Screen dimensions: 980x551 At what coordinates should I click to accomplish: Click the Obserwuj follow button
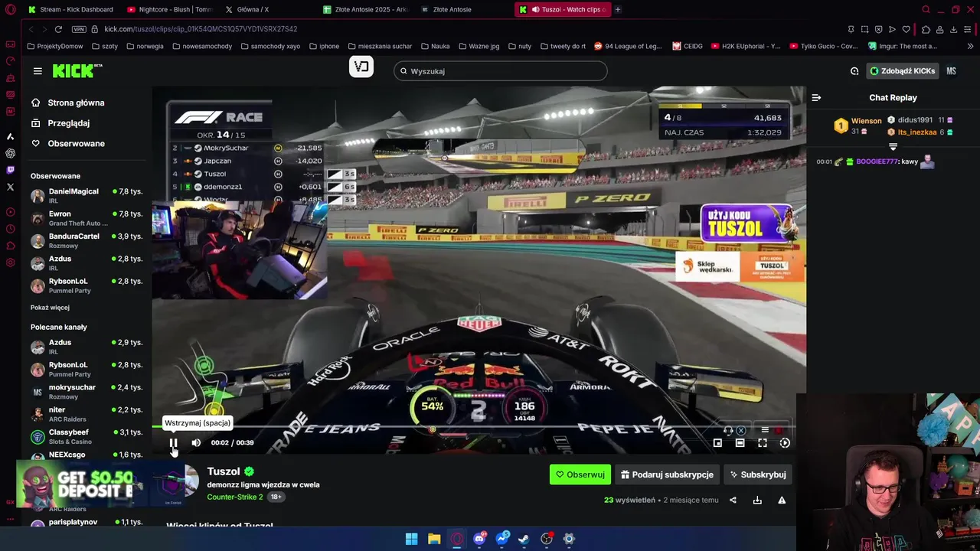pyautogui.click(x=580, y=474)
